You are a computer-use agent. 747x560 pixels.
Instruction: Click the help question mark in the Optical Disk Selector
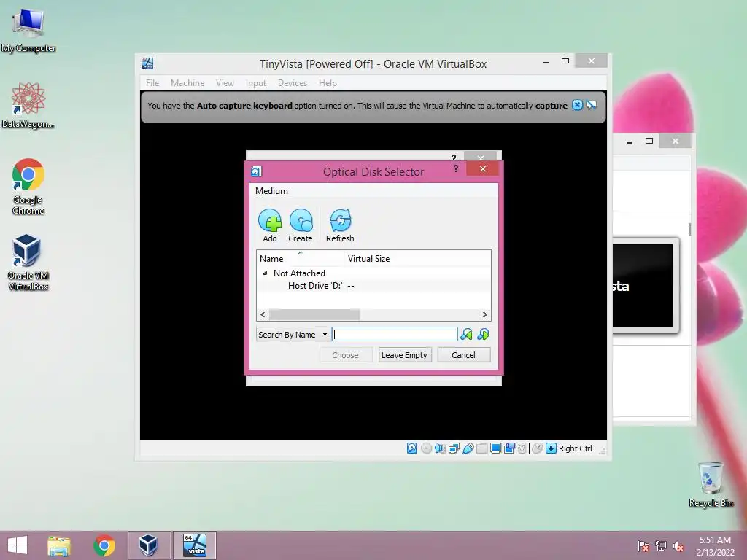pyautogui.click(x=456, y=168)
